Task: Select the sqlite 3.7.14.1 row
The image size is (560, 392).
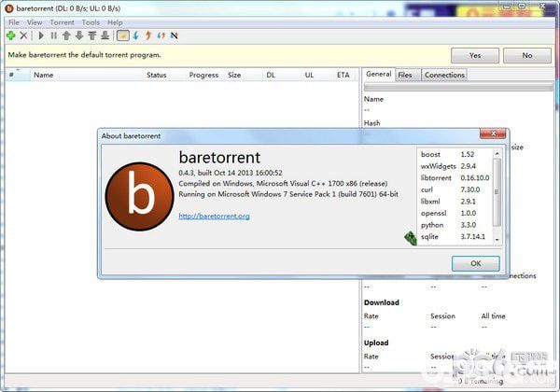Action: pos(455,237)
